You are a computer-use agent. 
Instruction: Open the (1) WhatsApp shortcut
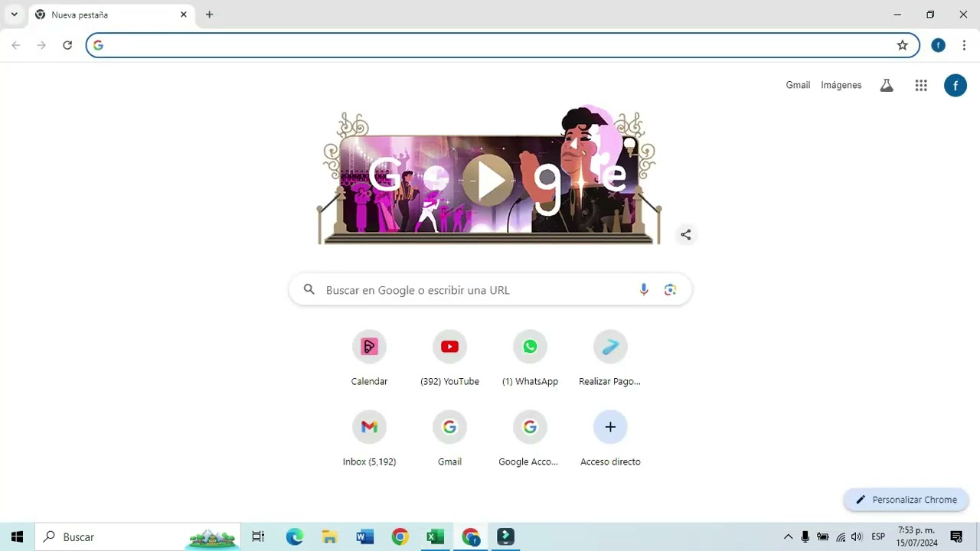pos(530,358)
